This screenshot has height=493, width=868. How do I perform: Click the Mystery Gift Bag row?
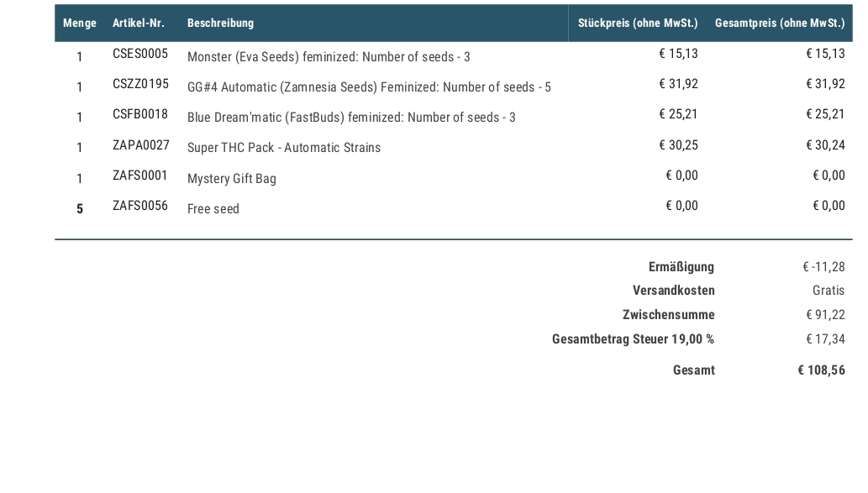[454, 178]
